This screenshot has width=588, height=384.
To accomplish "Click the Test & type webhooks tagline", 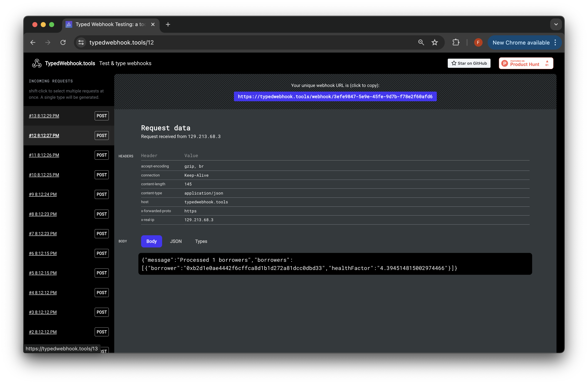I will point(125,63).
